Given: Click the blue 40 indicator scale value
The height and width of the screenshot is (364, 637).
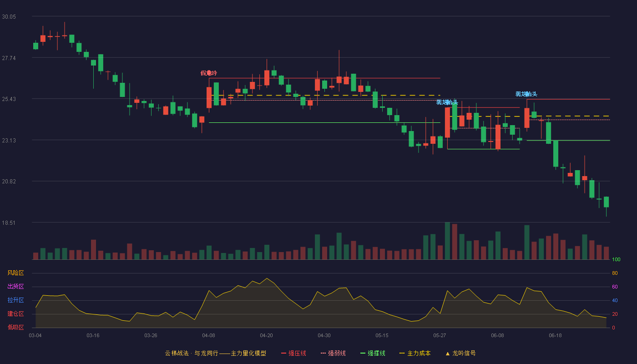Looking at the screenshot, I should coord(615,300).
